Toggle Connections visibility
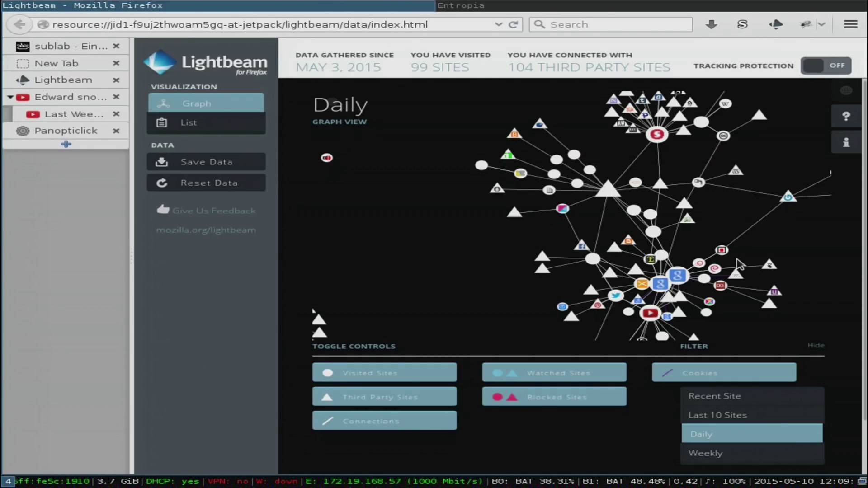 pyautogui.click(x=384, y=421)
